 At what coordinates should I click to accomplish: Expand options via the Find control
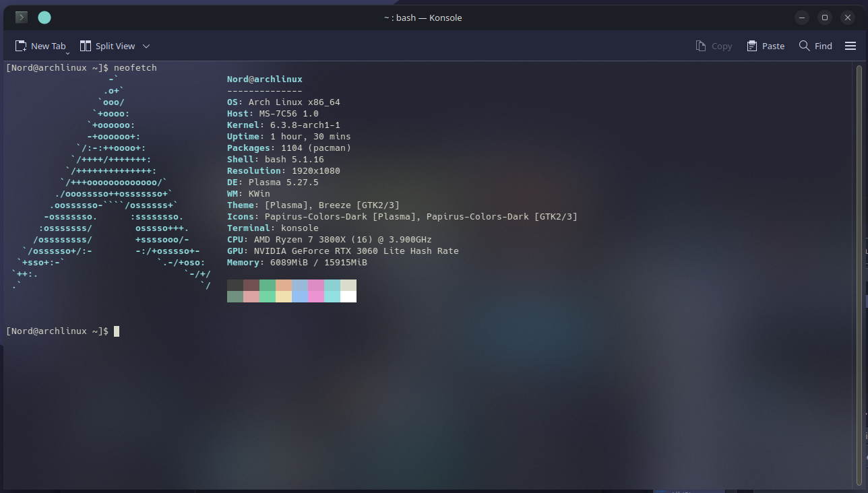tap(823, 45)
